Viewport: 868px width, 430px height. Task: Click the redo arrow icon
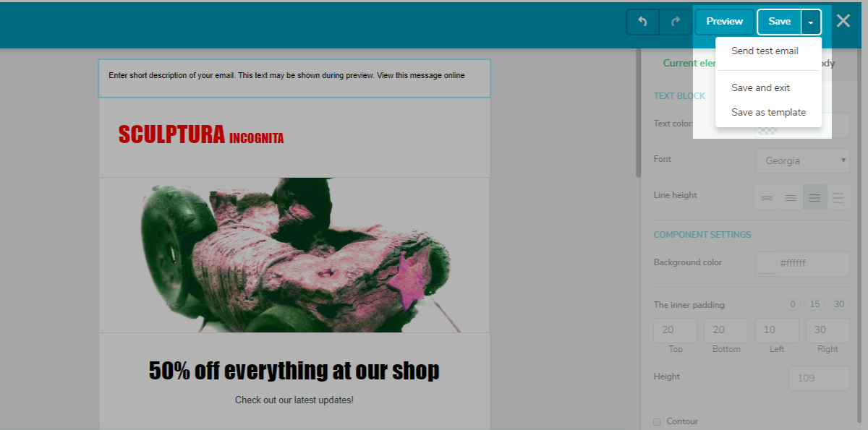[676, 22]
